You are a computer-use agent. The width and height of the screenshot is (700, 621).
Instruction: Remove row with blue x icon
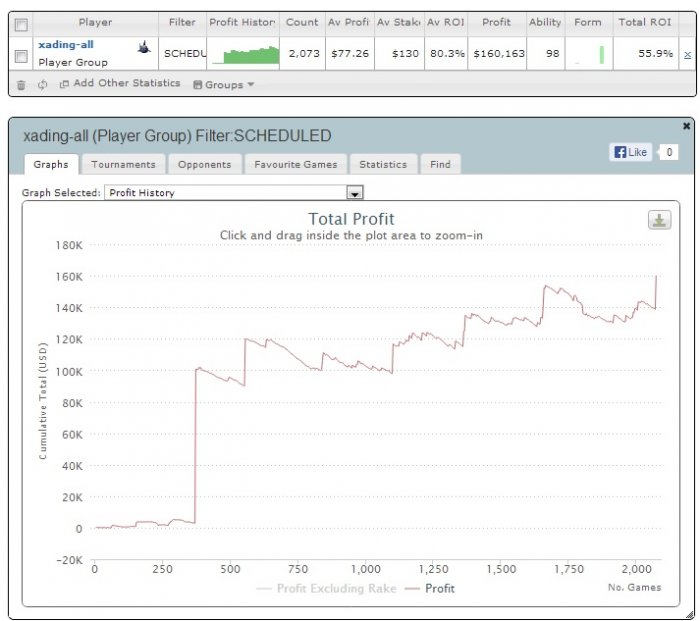click(x=688, y=54)
